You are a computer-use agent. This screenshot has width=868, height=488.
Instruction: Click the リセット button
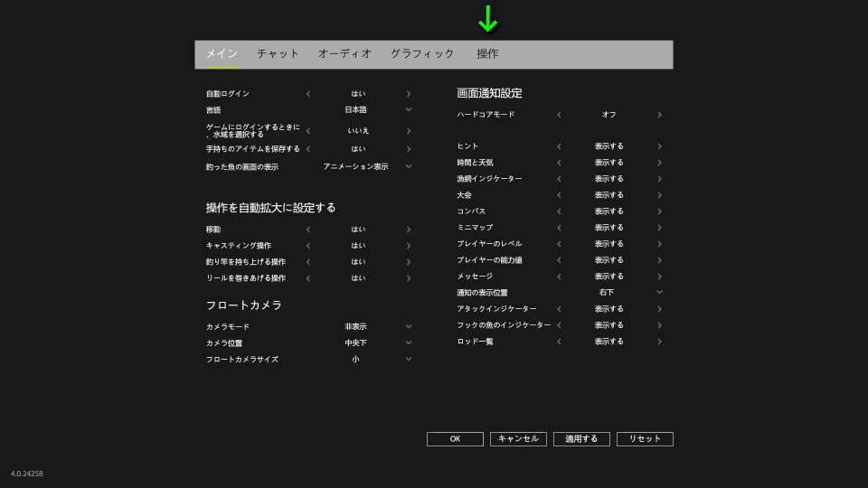pyautogui.click(x=645, y=439)
